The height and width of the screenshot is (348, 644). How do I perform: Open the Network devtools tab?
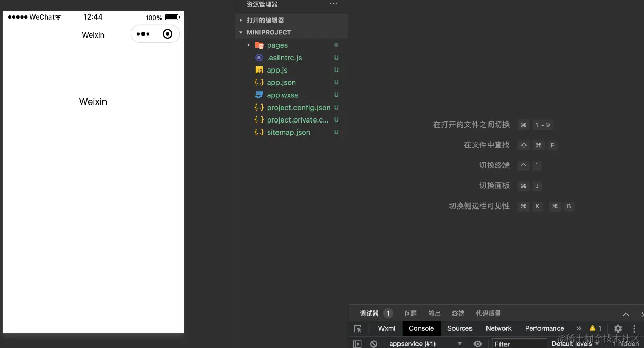coord(499,328)
